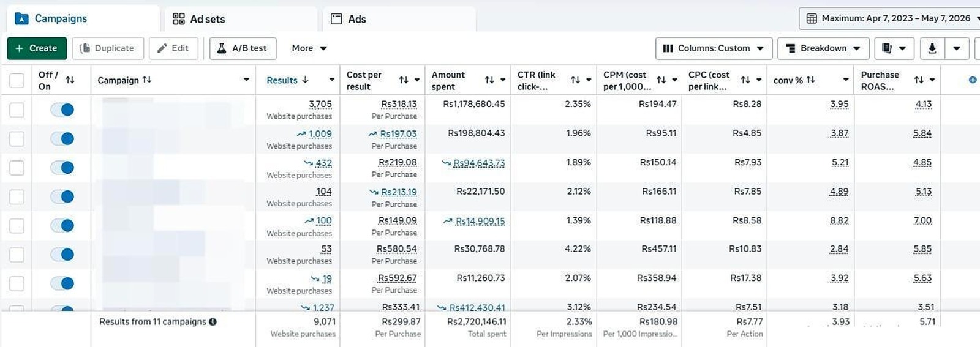The height and width of the screenshot is (347, 980).
Task: Click the Ad sets grid icon
Action: pos(179,19)
